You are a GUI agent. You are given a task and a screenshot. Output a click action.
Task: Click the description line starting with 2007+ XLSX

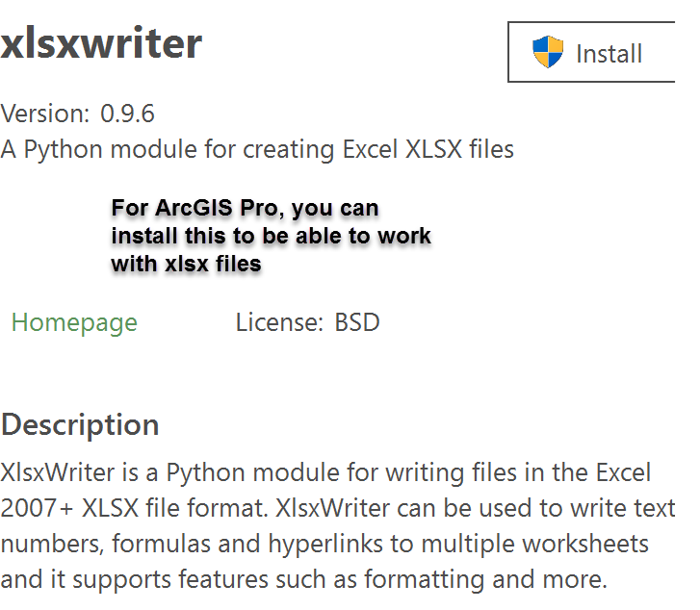point(337,508)
